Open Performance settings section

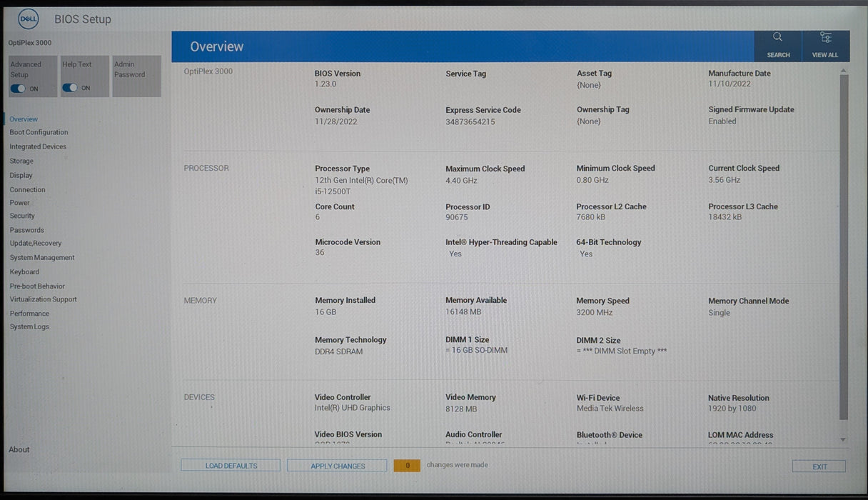click(29, 314)
